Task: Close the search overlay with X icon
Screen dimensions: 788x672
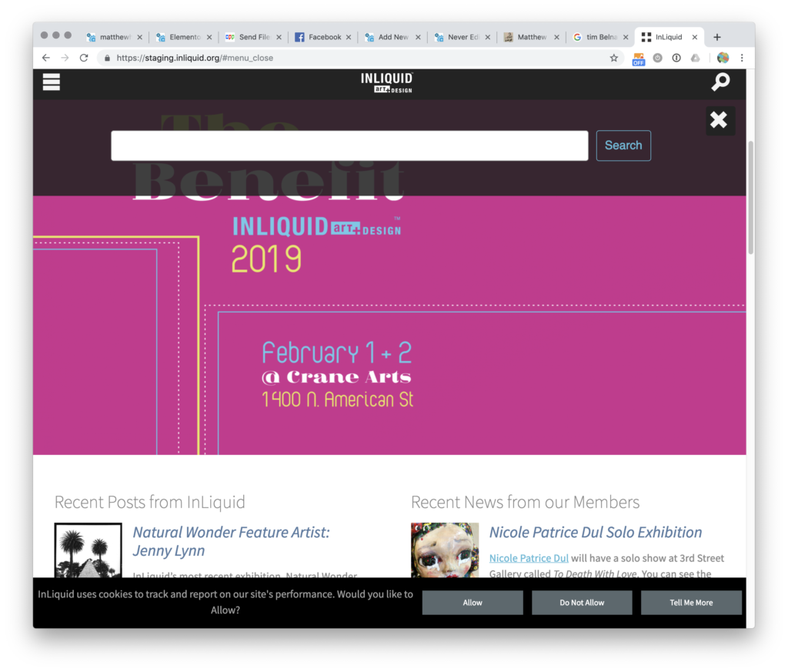Action: click(719, 120)
